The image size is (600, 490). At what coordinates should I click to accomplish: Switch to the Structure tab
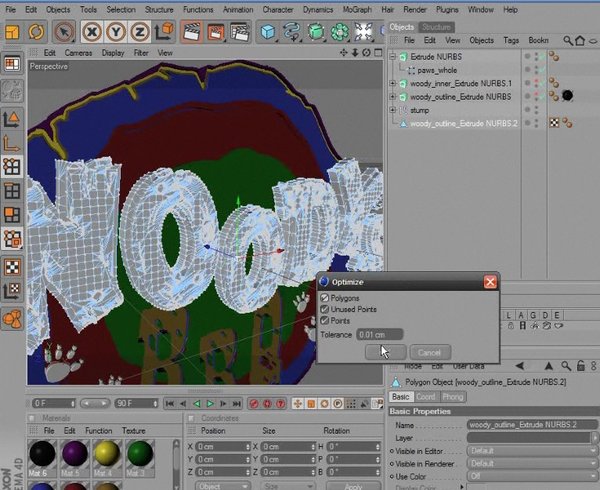[x=436, y=27]
